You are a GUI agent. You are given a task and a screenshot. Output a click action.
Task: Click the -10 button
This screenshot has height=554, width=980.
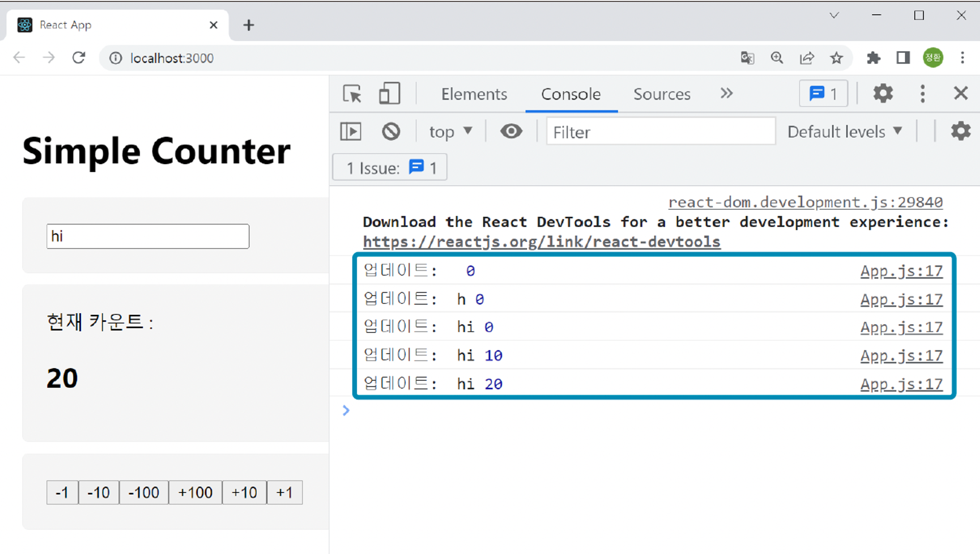(98, 492)
